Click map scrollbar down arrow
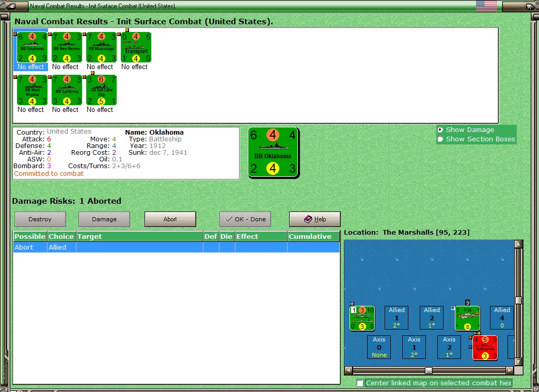Screen dimensions: 539x392 pos(518,362)
